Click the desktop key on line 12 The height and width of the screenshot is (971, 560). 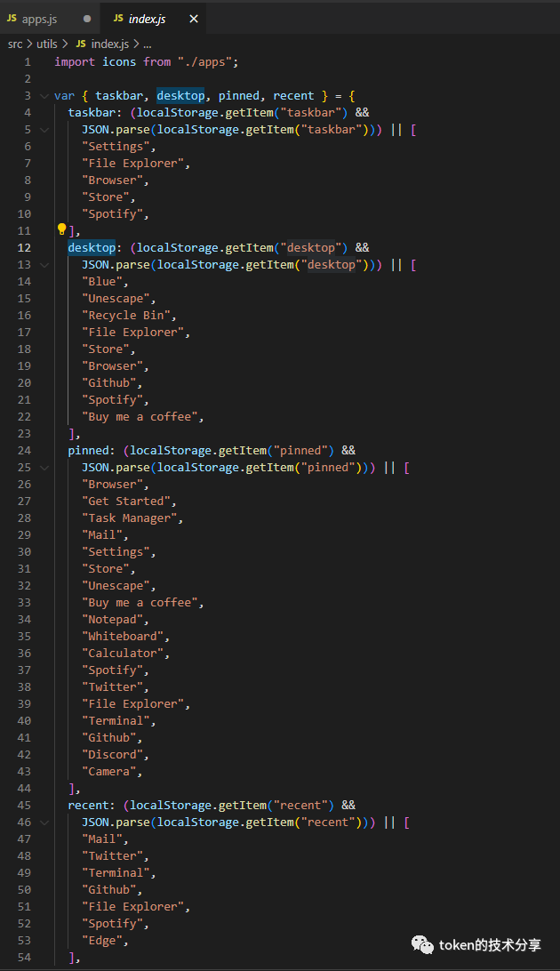pyautogui.click(x=92, y=248)
